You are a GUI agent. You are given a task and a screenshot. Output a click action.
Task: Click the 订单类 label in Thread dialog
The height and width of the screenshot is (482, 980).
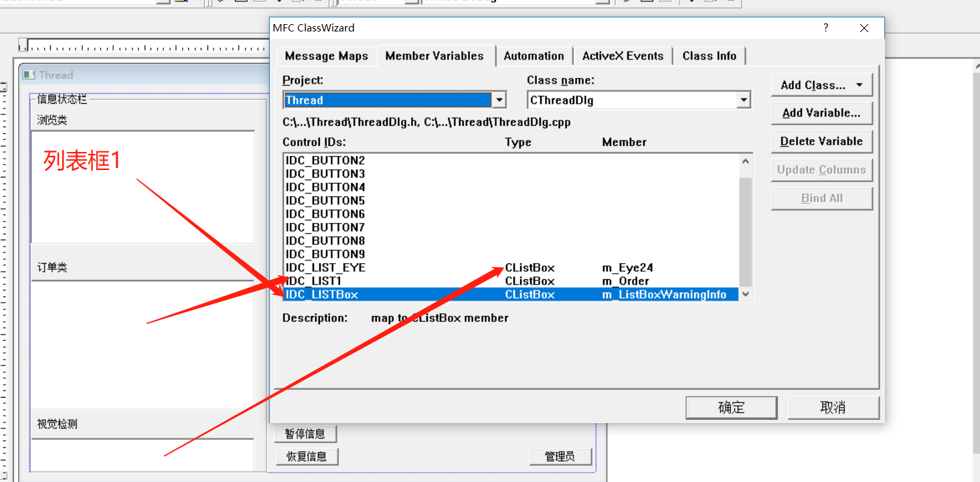pos(52,268)
